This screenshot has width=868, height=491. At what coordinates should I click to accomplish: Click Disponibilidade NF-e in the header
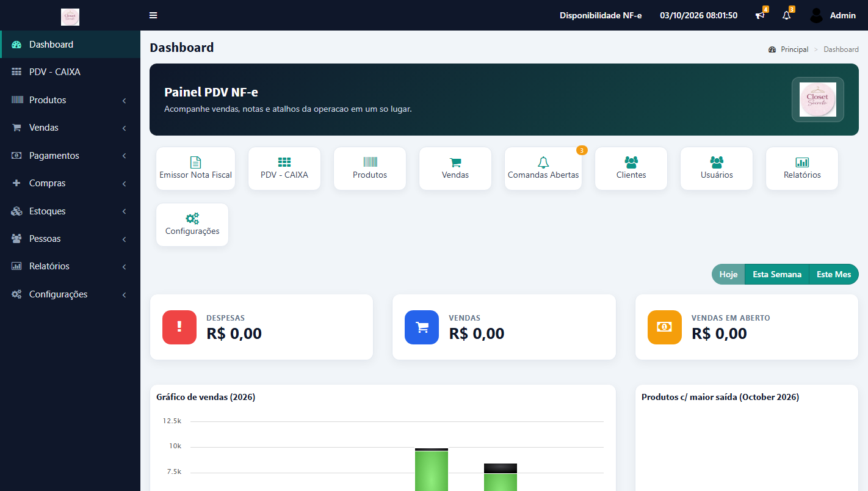(601, 15)
